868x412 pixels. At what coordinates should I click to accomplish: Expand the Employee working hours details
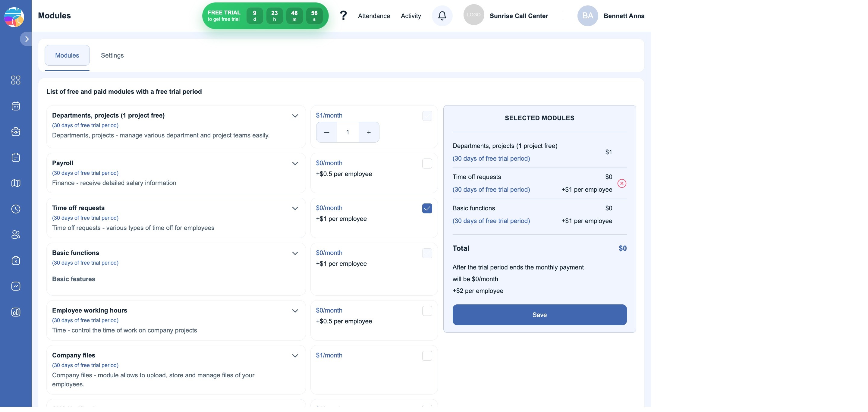(295, 311)
